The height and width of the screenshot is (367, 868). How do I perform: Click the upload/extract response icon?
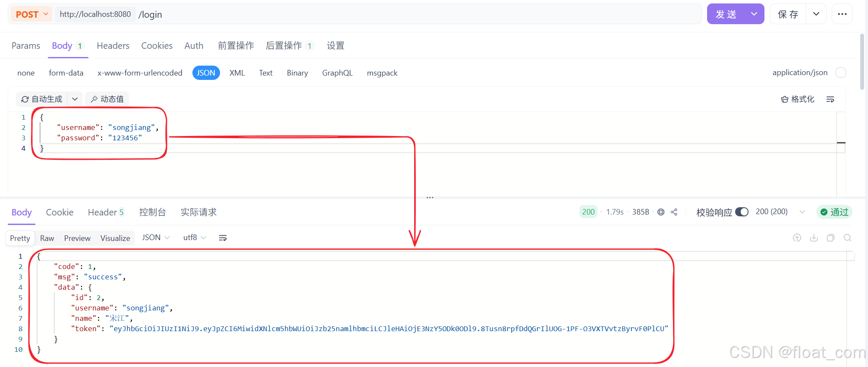click(x=797, y=238)
